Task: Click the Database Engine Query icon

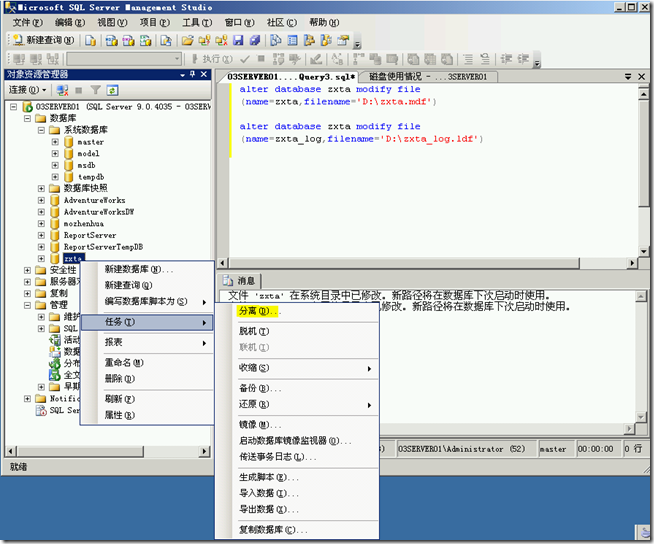Action: [x=91, y=40]
